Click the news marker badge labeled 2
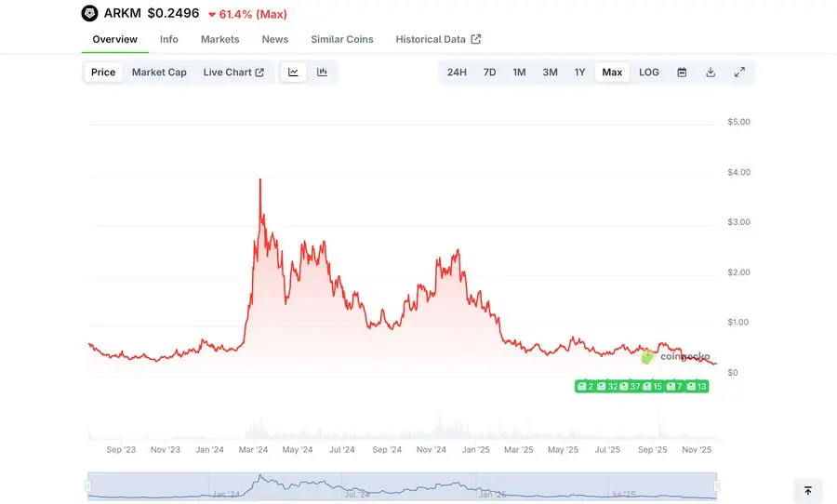 [585, 387]
